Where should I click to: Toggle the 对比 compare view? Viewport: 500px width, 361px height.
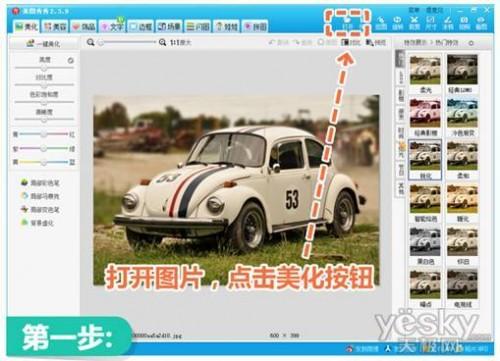point(351,43)
